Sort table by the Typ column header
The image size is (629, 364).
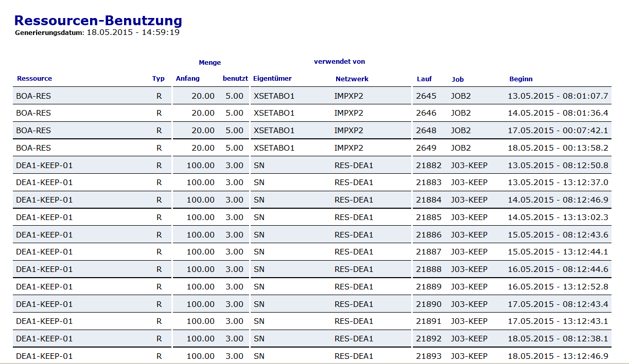point(159,79)
